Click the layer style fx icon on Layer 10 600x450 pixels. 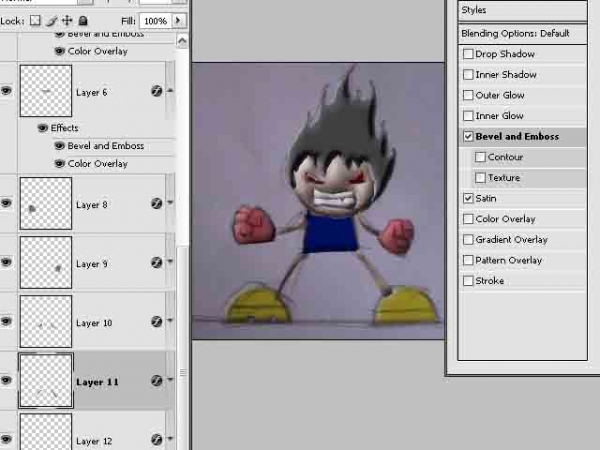coord(157,321)
